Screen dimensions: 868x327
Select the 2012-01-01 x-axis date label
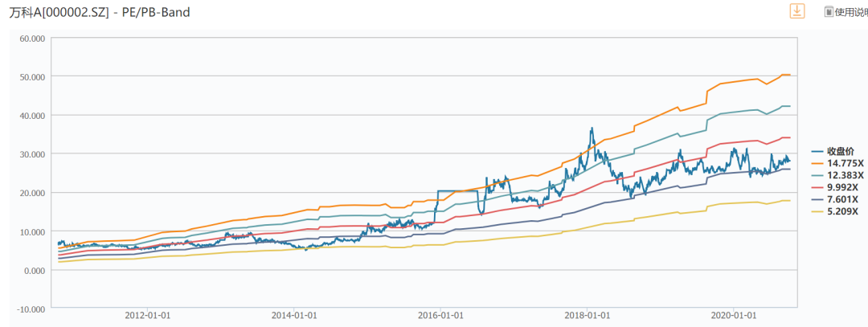tap(148, 317)
